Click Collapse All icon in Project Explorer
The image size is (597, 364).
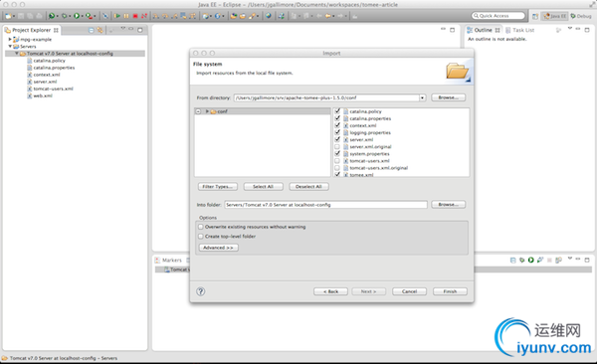91,30
